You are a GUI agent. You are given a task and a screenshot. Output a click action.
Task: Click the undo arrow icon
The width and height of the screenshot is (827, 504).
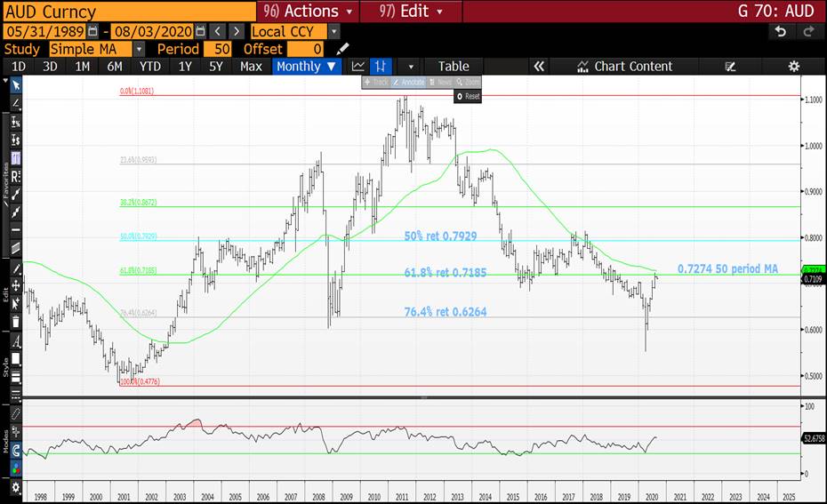(780, 31)
